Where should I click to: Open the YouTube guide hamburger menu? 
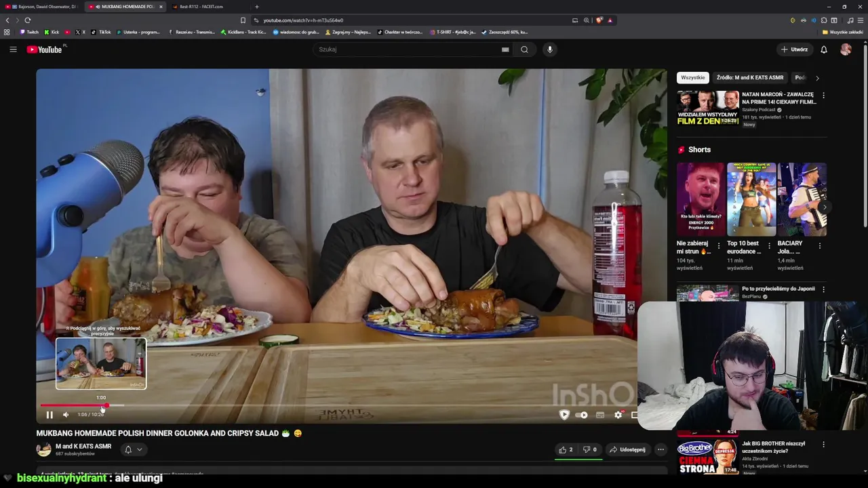[x=13, y=49]
